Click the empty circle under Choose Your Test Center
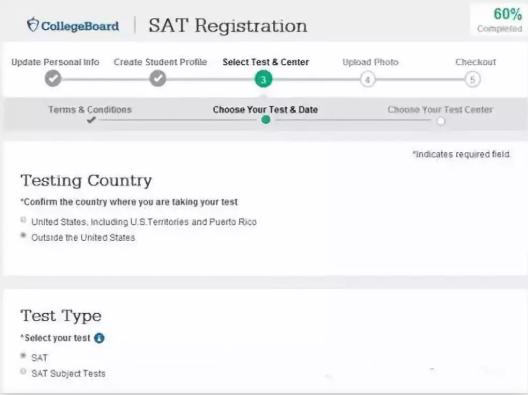This screenshot has height=395, width=528. (x=440, y=121)
